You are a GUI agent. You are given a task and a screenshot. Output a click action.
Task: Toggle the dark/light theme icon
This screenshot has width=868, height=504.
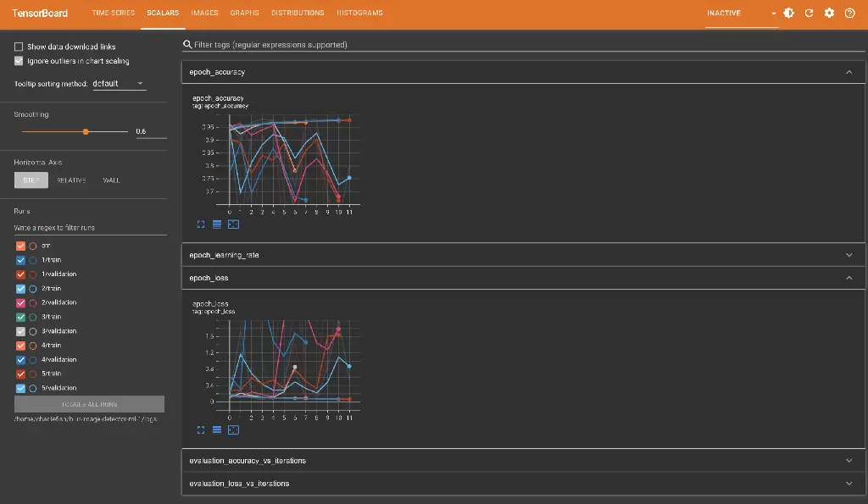click(789, 13)
